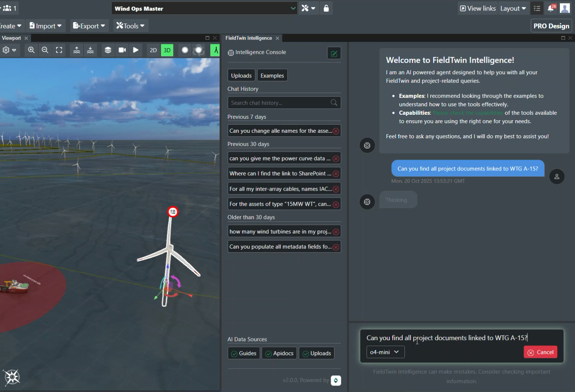Switch viewport to 2D mode
Screen dimensions: 575x392
tap(153, 50)
